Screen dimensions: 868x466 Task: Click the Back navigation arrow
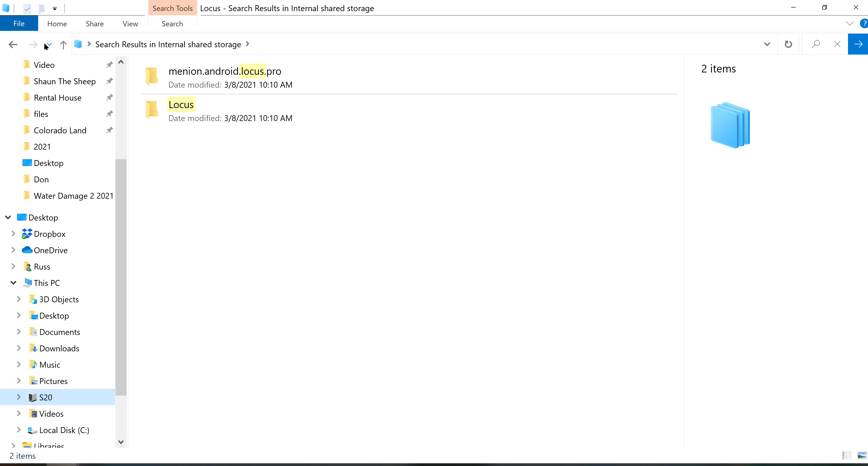(x=13, y=45)
